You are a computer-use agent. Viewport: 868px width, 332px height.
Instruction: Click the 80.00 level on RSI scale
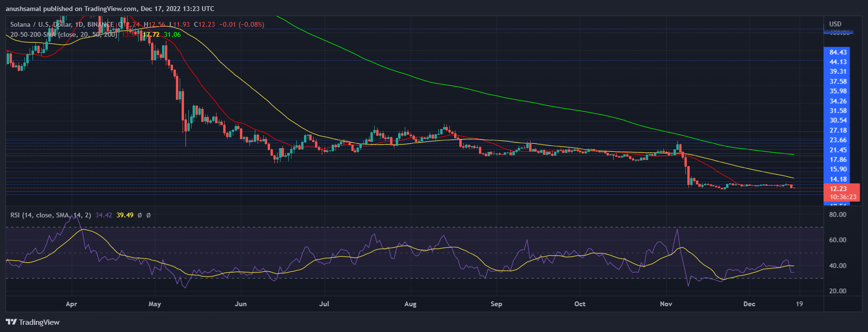point(837,215)
